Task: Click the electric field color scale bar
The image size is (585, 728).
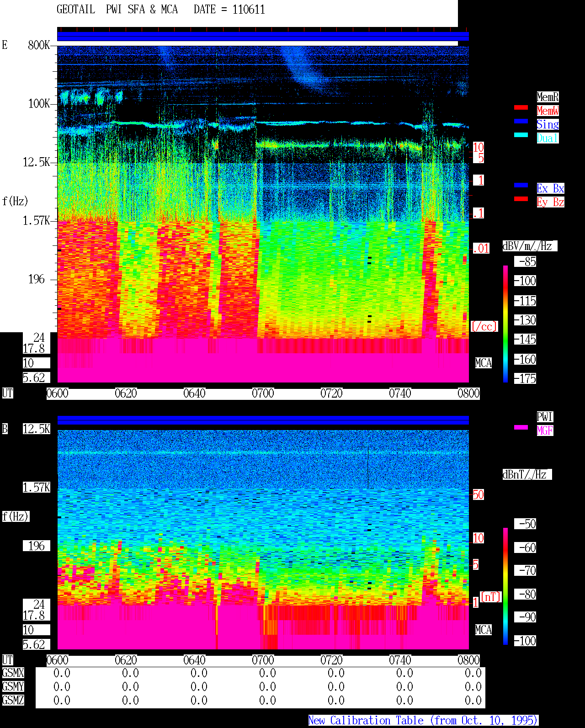Action: (x=505, y=324)
